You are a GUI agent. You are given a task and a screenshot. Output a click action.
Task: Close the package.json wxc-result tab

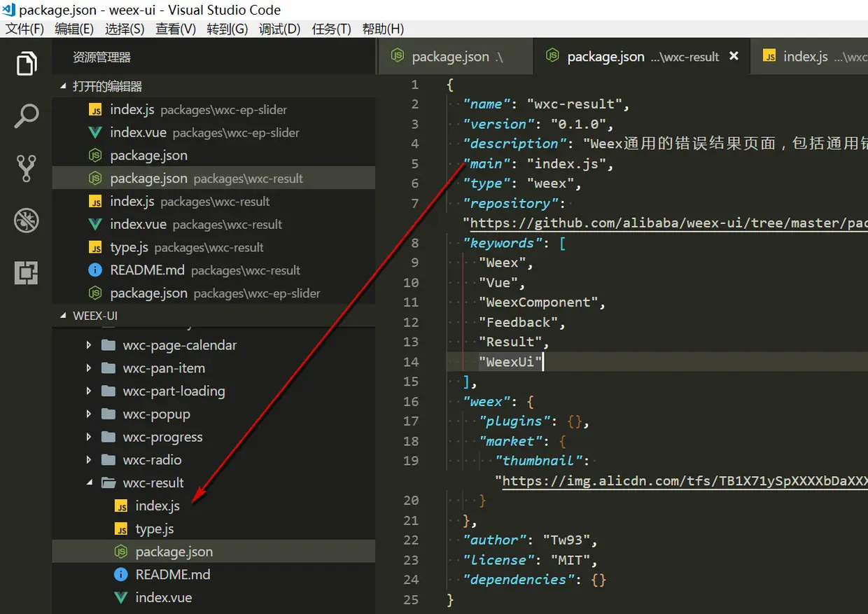[734, 56]
